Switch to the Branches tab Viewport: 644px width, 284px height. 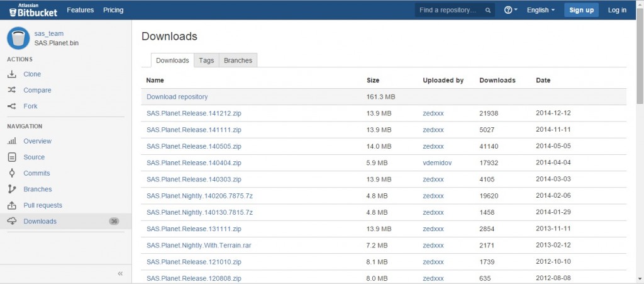point(238,60)
